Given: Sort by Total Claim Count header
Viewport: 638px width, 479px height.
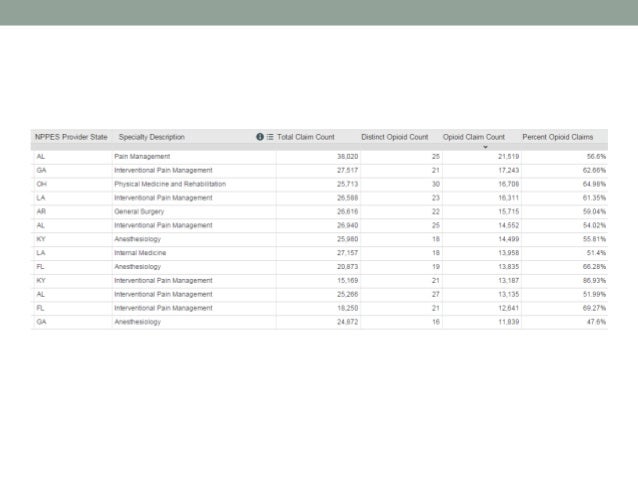Looking at the screenshot, I should click(x=306, y=137).
